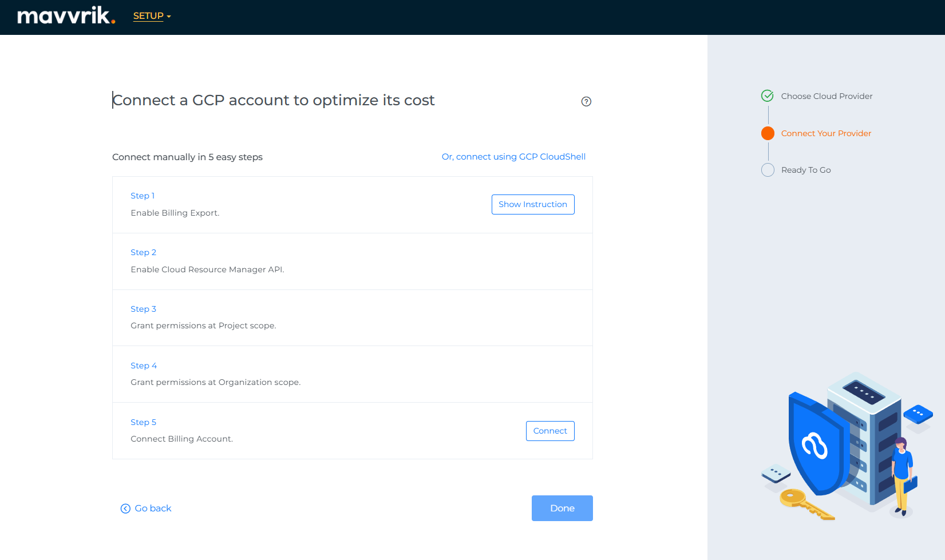The width and height of the screenshot is (945, 560).
Task: Click the Ready To Go step circle
Action: (x=768, y=170)
